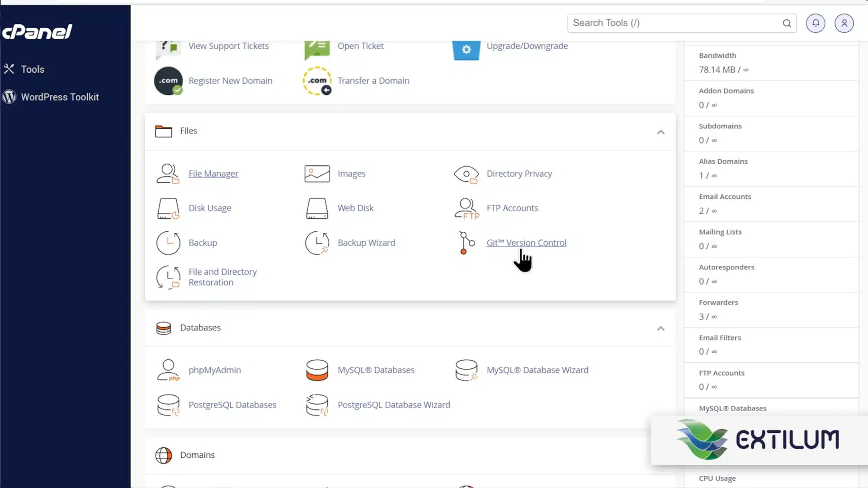Open the FTP Accounts icon
Screen dimensions: 868x488
coord(467,208)
